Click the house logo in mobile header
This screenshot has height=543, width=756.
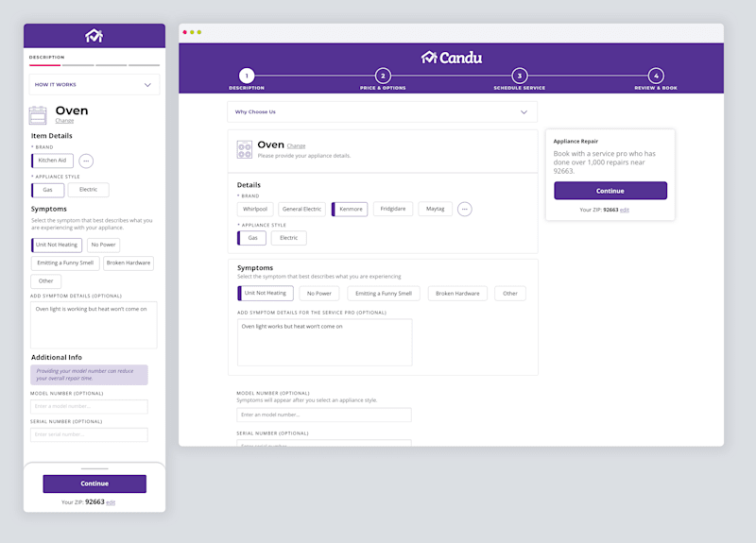pyautogui.click(x=94, y=36)
